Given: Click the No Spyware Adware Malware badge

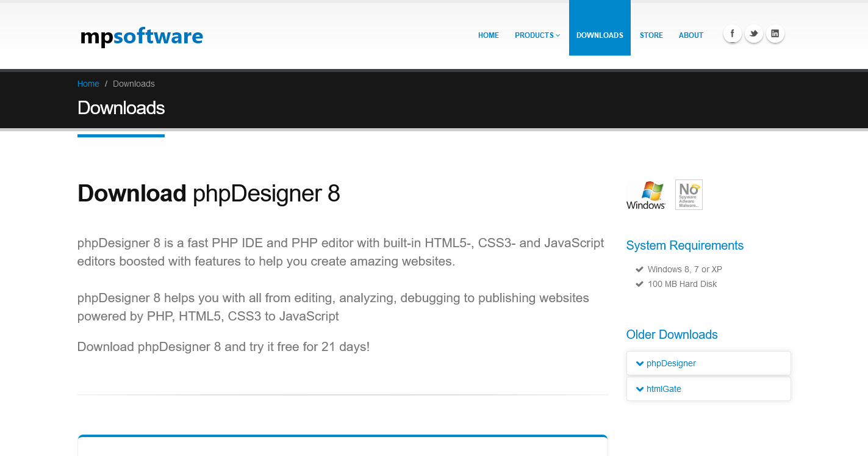Looking at the screenshot, I should pyautogui.click(x=689, y=194).
